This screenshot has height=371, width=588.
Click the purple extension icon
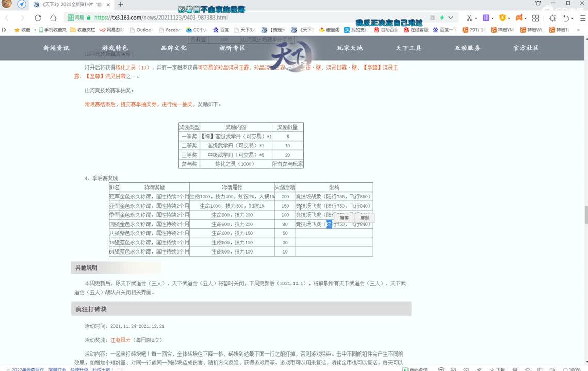[x=486, y=18]
